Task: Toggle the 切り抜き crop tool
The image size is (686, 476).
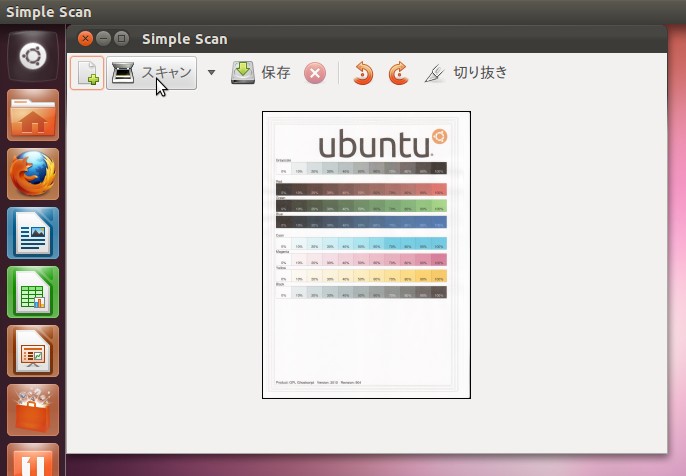Action: [x=466, y=73]
